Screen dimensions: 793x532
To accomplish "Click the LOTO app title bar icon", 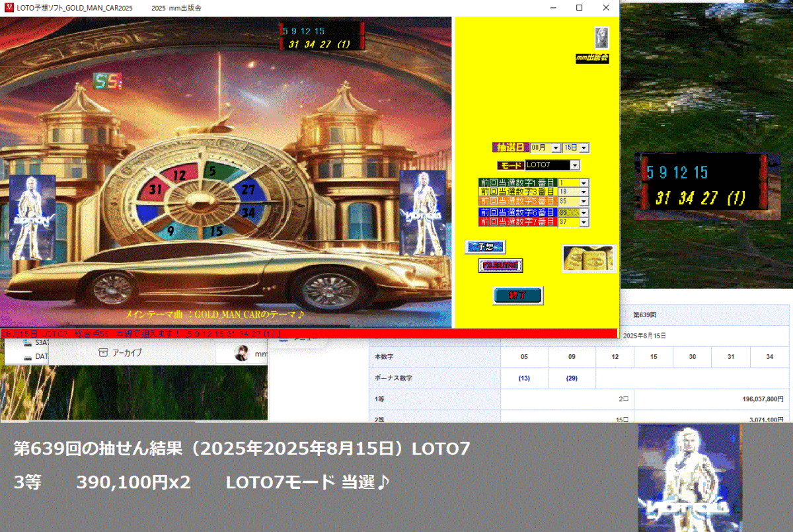I will tap(8, 7).
